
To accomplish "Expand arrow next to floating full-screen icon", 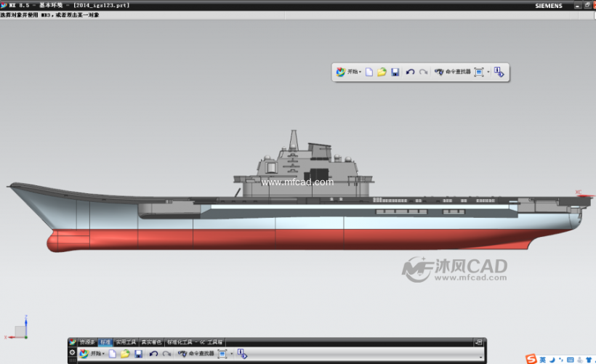I will tap(488, 73).
